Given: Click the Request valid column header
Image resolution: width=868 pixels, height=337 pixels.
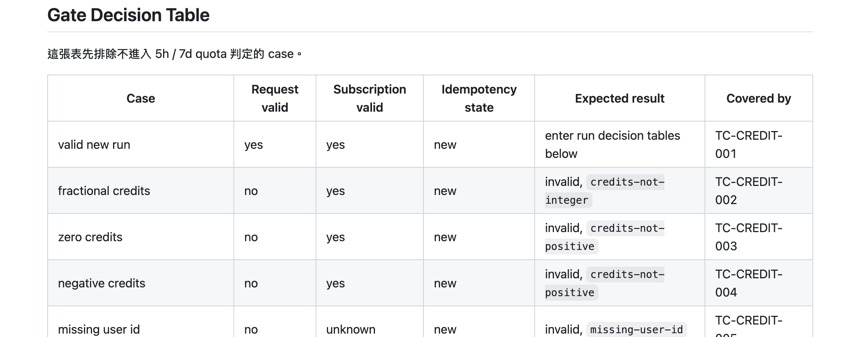Looking at the screenshot, I should [275, 98].
